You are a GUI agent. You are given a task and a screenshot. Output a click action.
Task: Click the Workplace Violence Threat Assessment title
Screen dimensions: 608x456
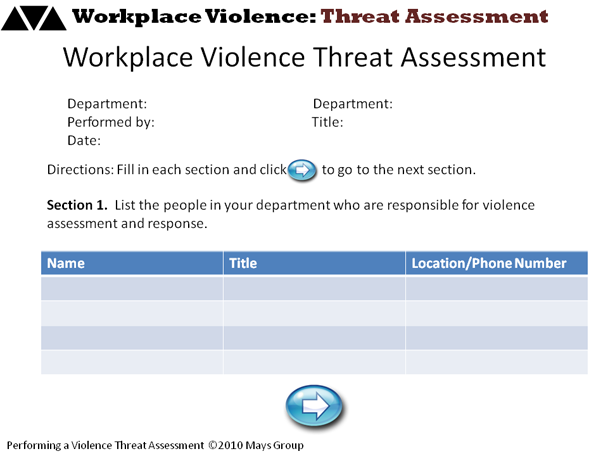coord(304,56)
